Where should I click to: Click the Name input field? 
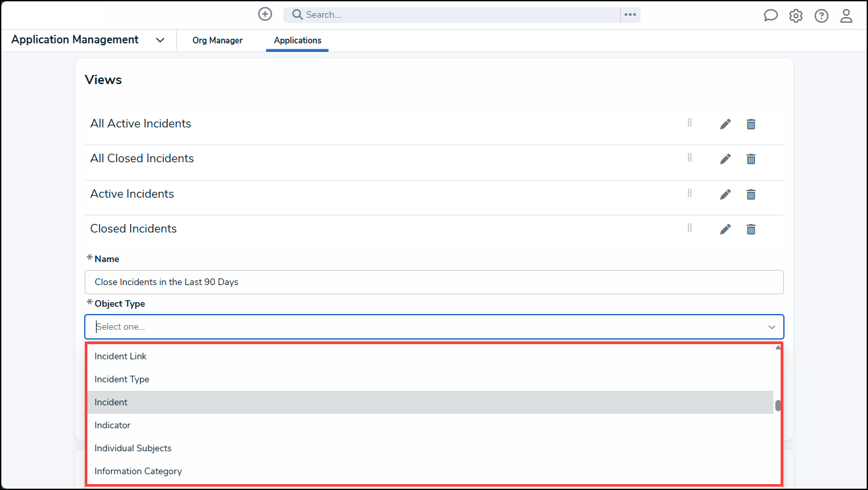point(434,282)
